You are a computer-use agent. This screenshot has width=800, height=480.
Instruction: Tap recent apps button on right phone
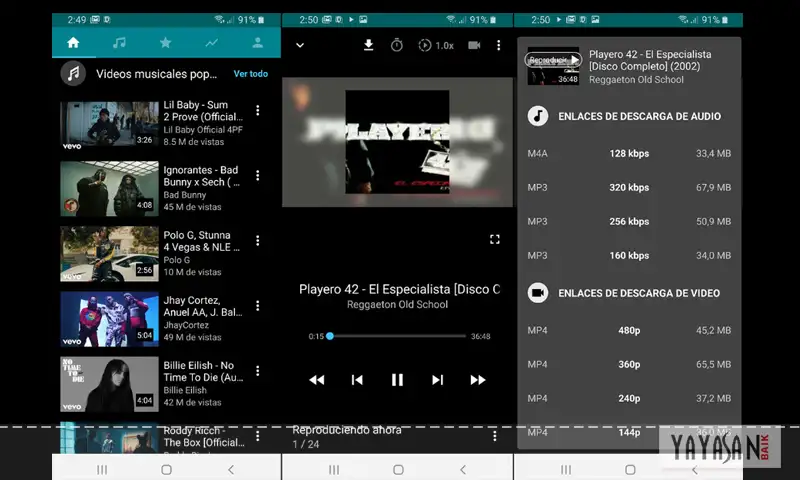pyautogui.click(x=566, y=469)
